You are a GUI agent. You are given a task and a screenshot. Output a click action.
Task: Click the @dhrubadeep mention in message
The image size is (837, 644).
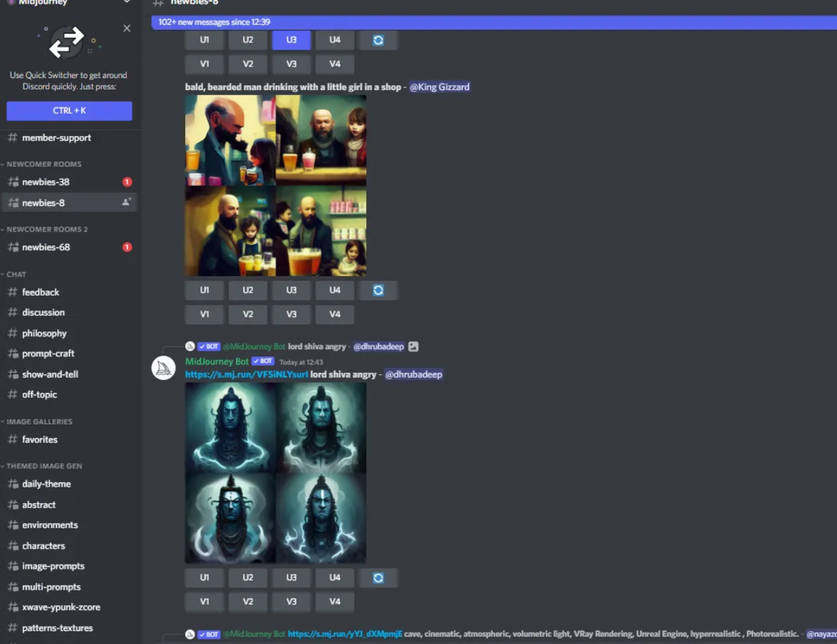click(413, 375)
